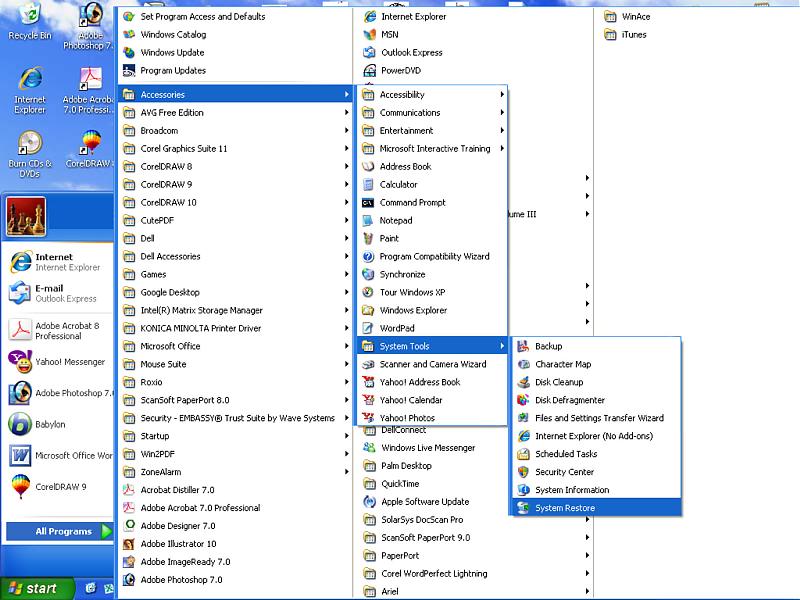Expand the Communications submenu arrow
Screen dimensions: 800x600
point(502,112)
